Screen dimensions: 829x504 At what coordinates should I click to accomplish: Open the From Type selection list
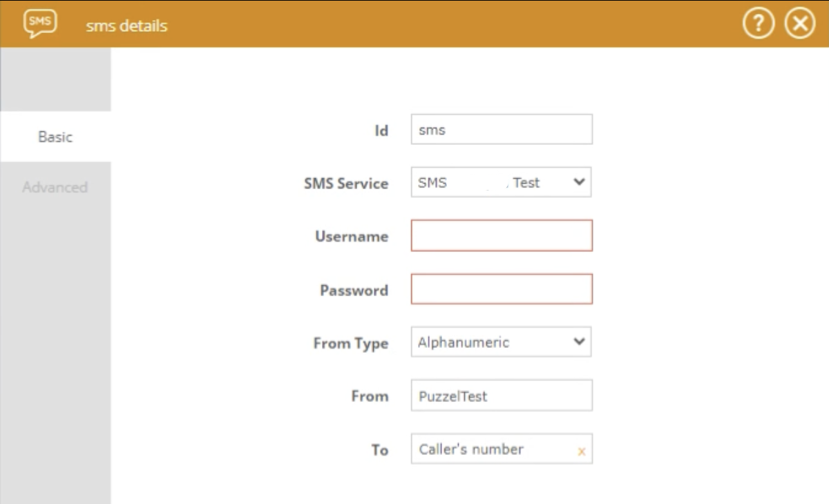pos(501,342)
